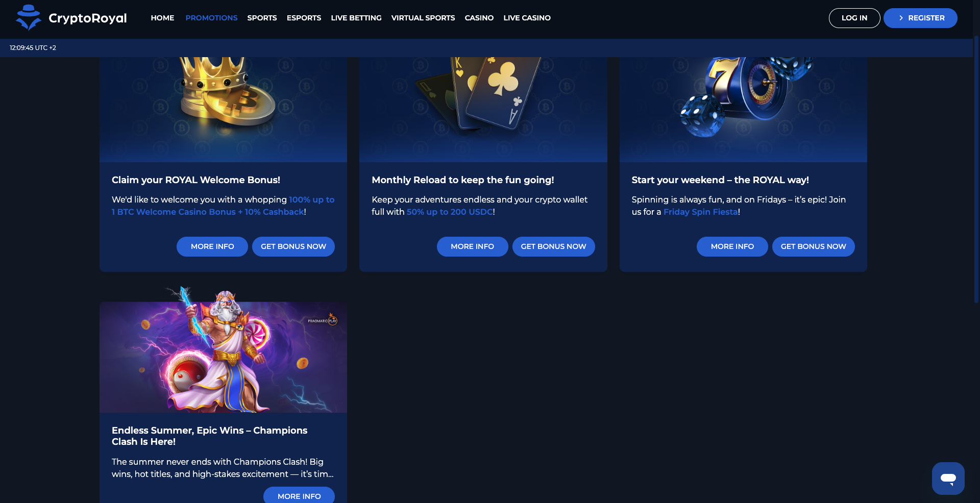Click the Log In button
This screenshot has height=503, width=980.
[x=854, y=18]
